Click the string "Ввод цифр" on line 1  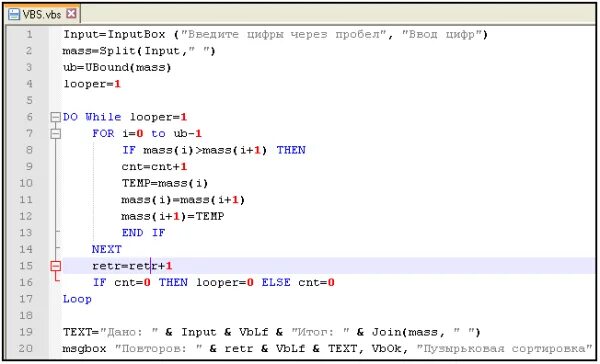click(x=441, y=34)
